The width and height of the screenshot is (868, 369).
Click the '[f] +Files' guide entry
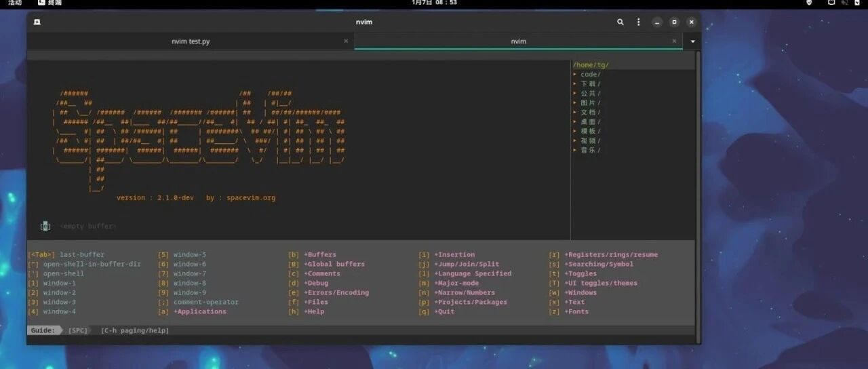(309, 303)
